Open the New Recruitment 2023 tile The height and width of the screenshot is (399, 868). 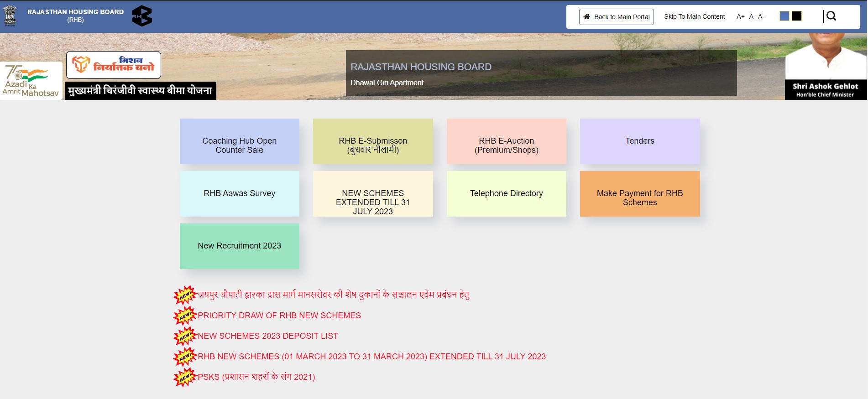pyautogui.click(x=240, y=246)
